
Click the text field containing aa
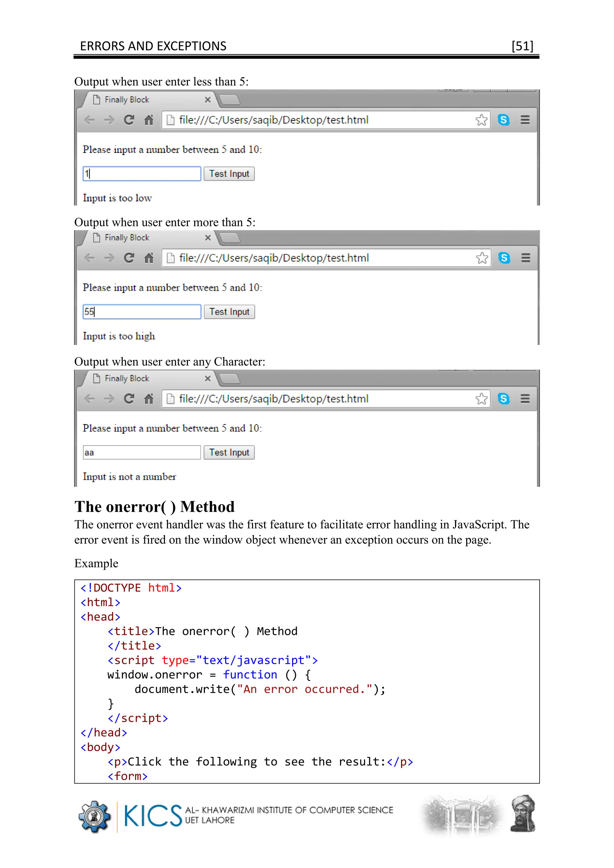click(142, 453)
